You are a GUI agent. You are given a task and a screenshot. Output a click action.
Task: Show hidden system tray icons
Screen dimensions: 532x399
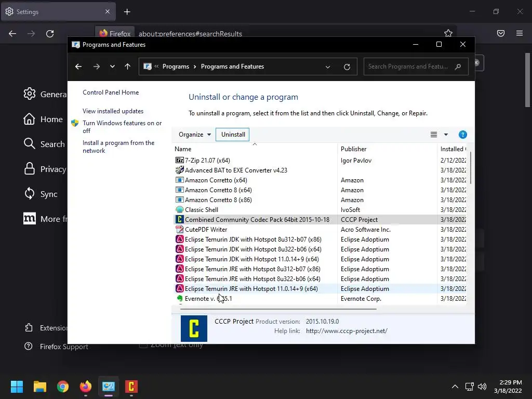coord(455,387)
